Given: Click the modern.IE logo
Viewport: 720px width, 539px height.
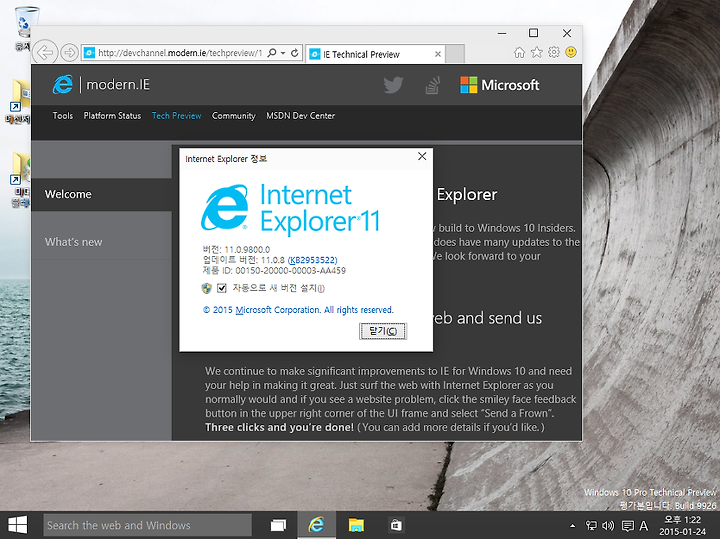Looking at the screenshot, I should tap(101, 84).
